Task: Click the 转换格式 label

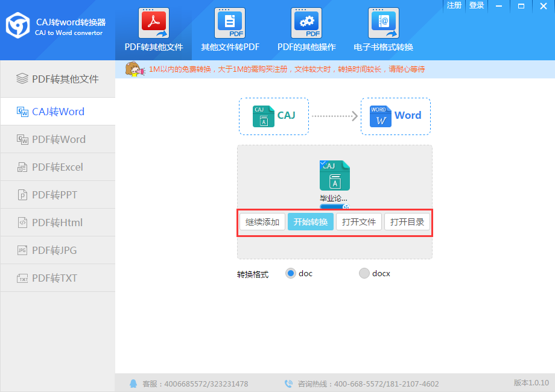Action: click(x=253, y=274)
